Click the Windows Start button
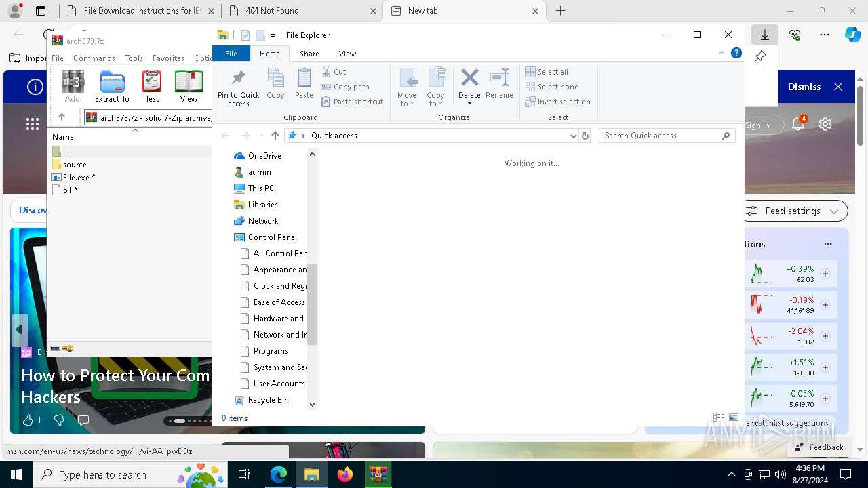 16,474
